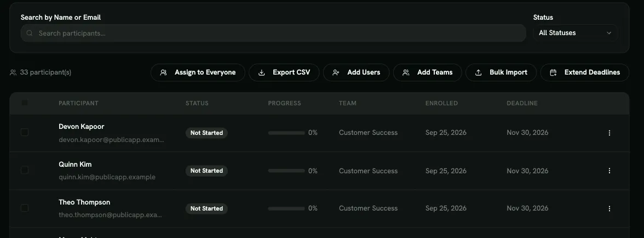Click the person icon on Assign to Everyone
The image size is (644, 238).
click(x=163, y=72)
